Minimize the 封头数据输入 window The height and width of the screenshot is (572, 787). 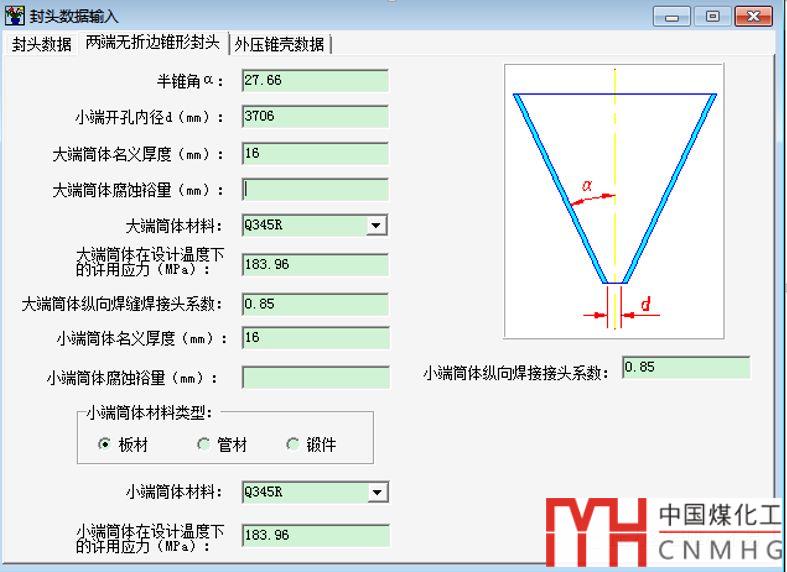(671, 17)
